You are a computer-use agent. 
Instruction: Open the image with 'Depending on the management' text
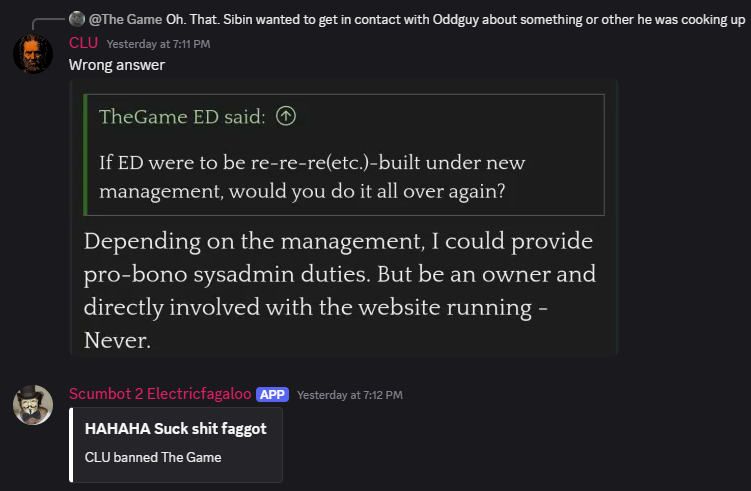(340, 290)
